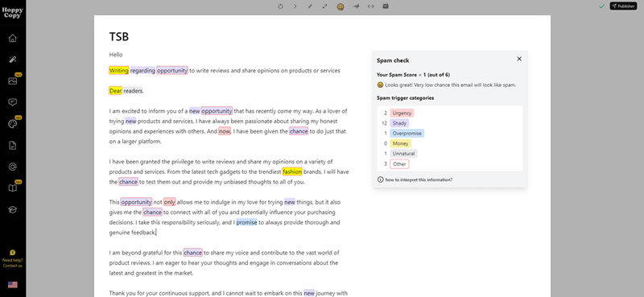This screenshot has width=644, height=297.
Task: Click the Hoppy Copy logo
Action: pyautogui.click(x=13, y=13)
